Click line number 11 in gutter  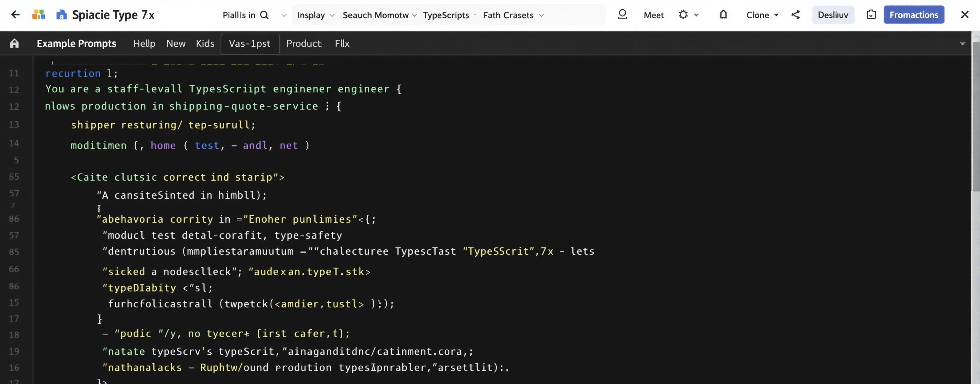click(14, 73)
